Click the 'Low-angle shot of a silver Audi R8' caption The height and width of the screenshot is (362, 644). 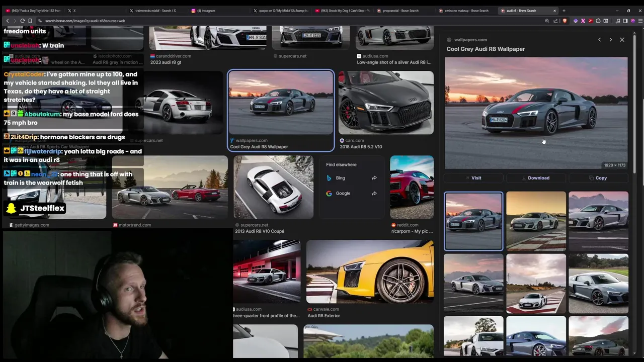coord(394,62)
